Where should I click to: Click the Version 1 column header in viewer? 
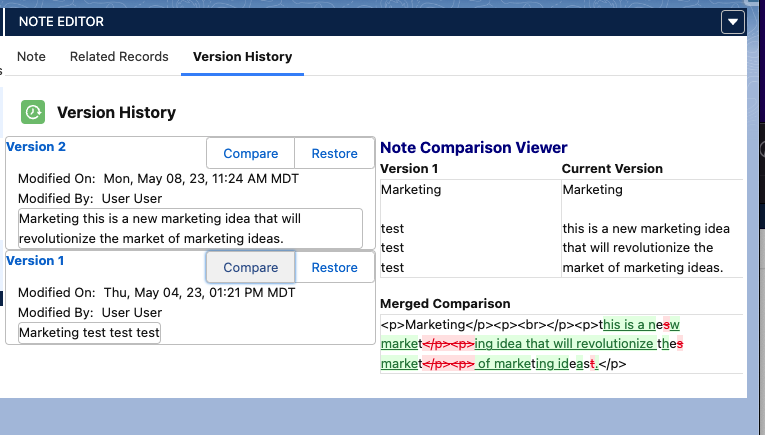pos(409,169)
